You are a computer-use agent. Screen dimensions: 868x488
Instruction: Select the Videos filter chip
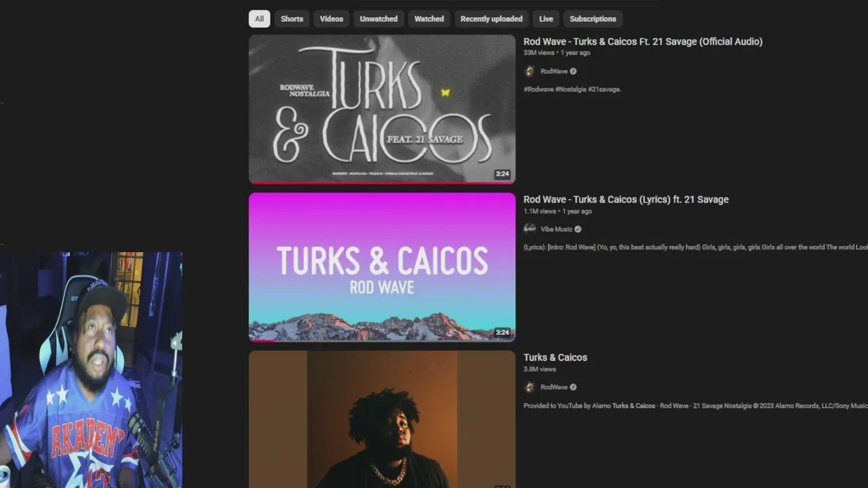click(x=332, y=19)
